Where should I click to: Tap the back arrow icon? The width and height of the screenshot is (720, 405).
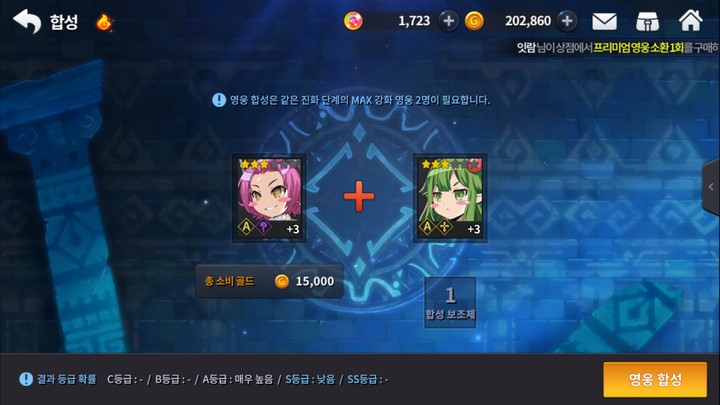(x=27, y=21)
